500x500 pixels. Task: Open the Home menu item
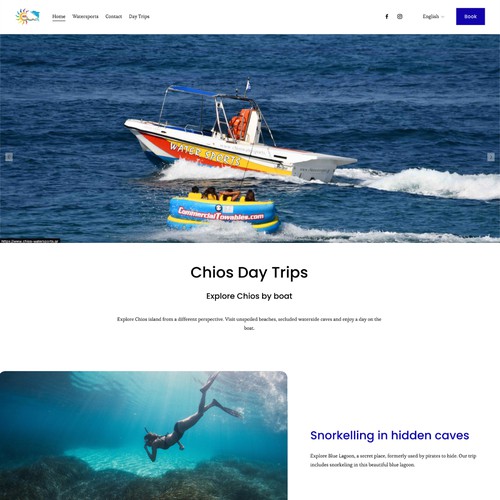(59, 16)
